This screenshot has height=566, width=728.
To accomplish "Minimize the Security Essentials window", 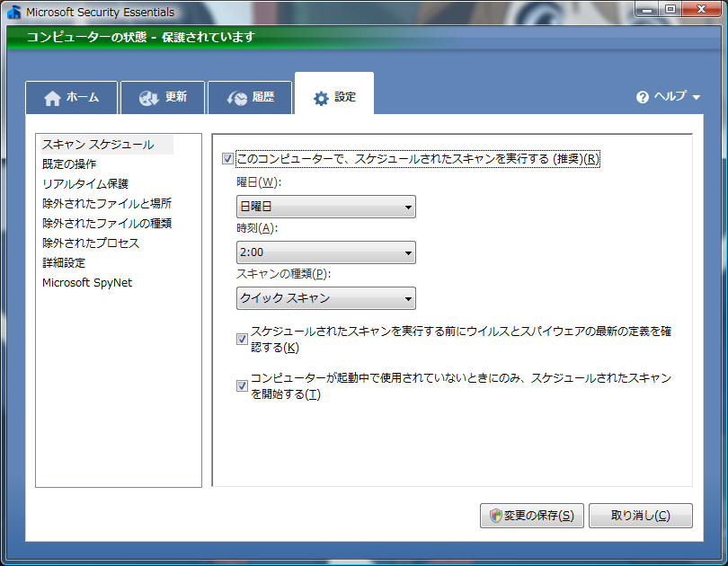I will click(648, 9).
